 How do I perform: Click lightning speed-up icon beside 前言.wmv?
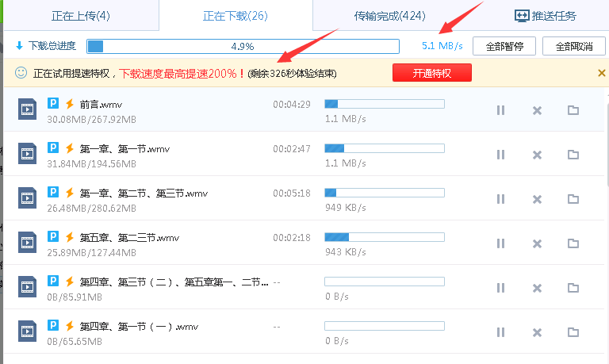pos(70,104)
